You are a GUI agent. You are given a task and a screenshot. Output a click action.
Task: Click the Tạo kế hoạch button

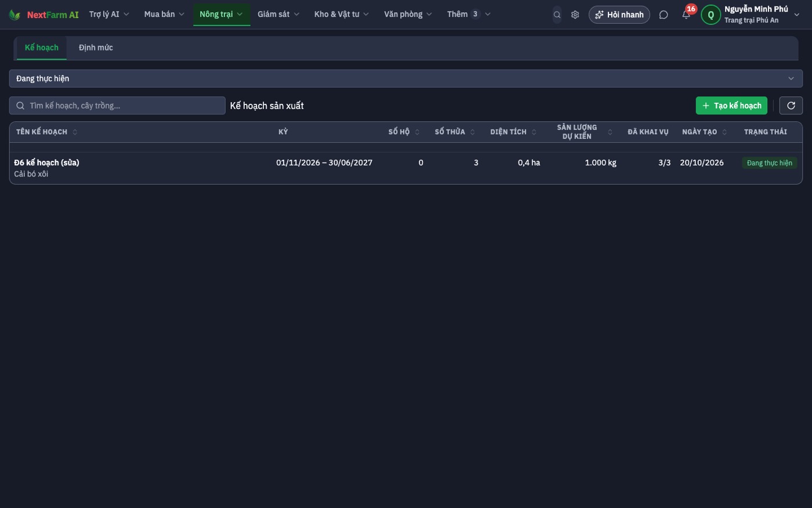pyautogui.click(x=731, y=105)
